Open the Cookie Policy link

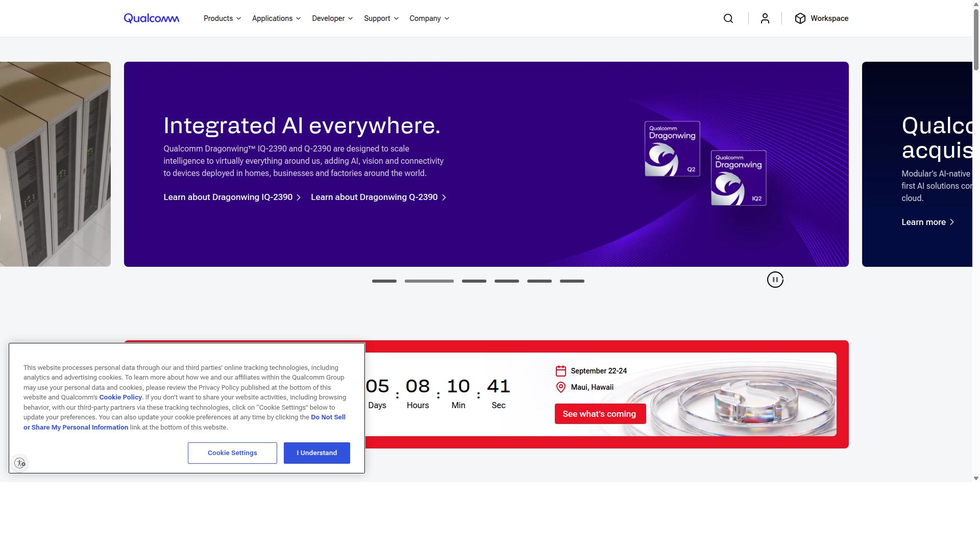(x=120, y=397)
